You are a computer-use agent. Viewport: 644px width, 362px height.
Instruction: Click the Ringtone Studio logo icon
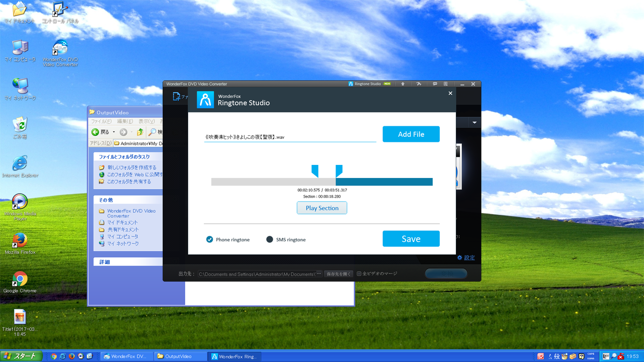click(205, 100)
